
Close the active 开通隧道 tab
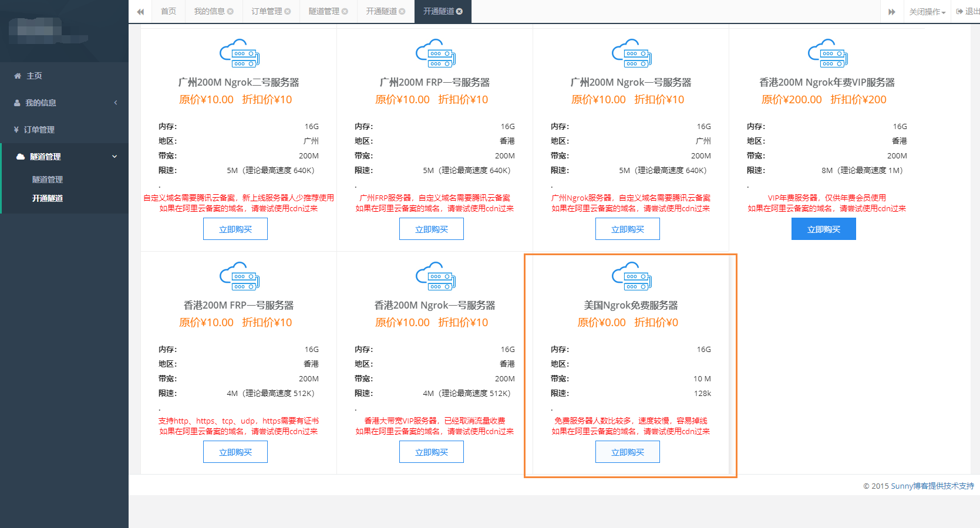459,11
